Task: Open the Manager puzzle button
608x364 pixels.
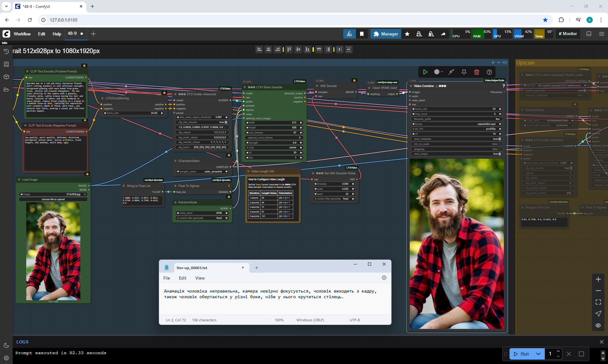Action: 385,34
